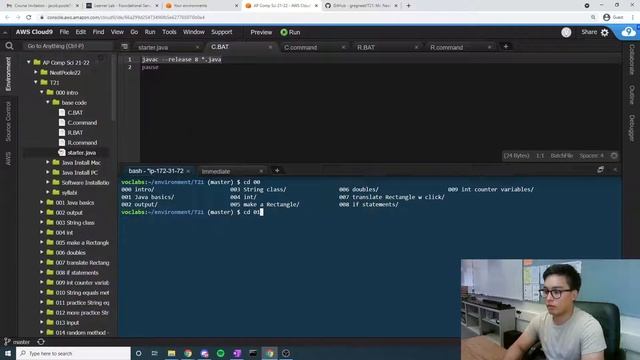This screenshot has height=360, width=640.
Task: Open Windows Start menu
Action: coord(8,353)
